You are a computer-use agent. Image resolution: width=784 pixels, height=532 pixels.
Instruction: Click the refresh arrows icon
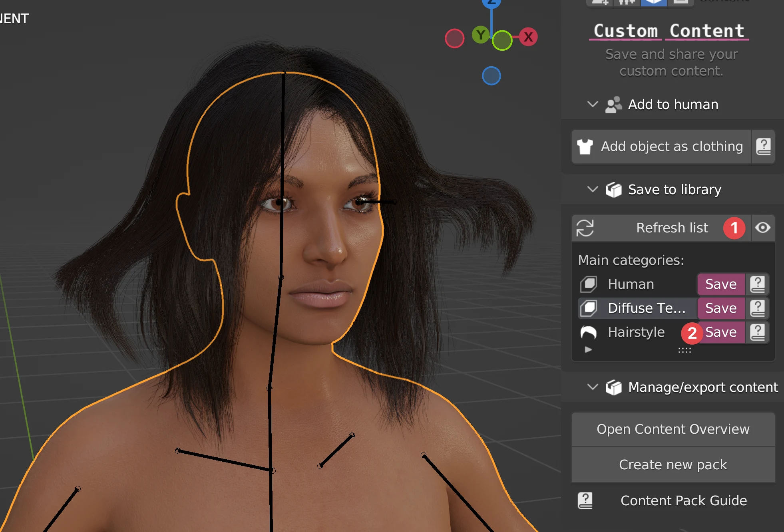[585, 228]
